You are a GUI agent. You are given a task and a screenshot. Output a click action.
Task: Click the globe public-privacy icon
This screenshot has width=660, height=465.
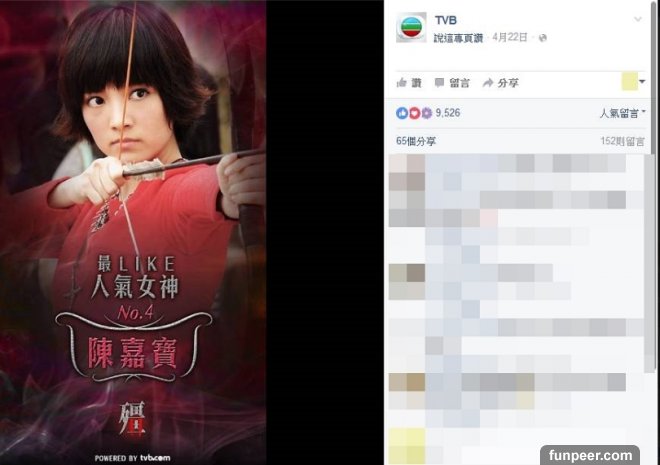coord(543,38)
